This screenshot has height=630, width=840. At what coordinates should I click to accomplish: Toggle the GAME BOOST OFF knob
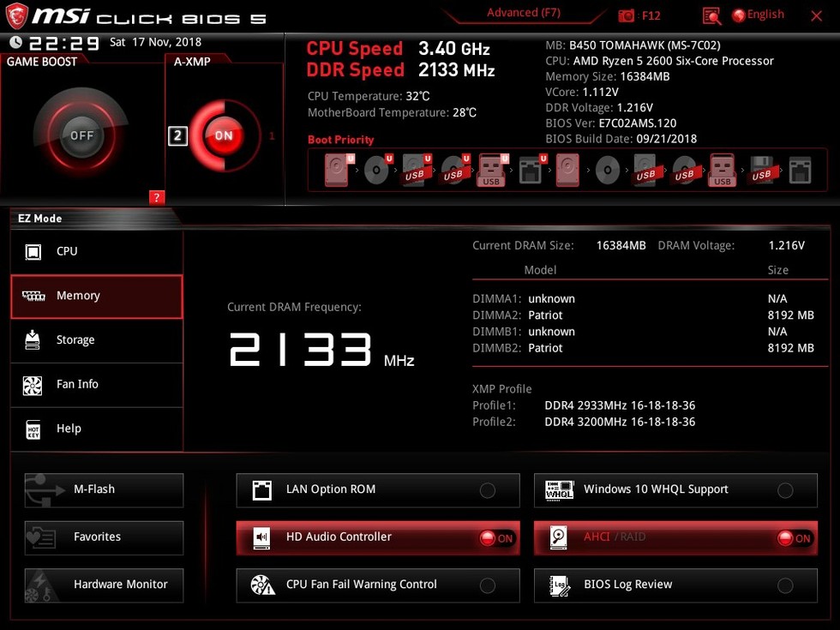point(81,135)
